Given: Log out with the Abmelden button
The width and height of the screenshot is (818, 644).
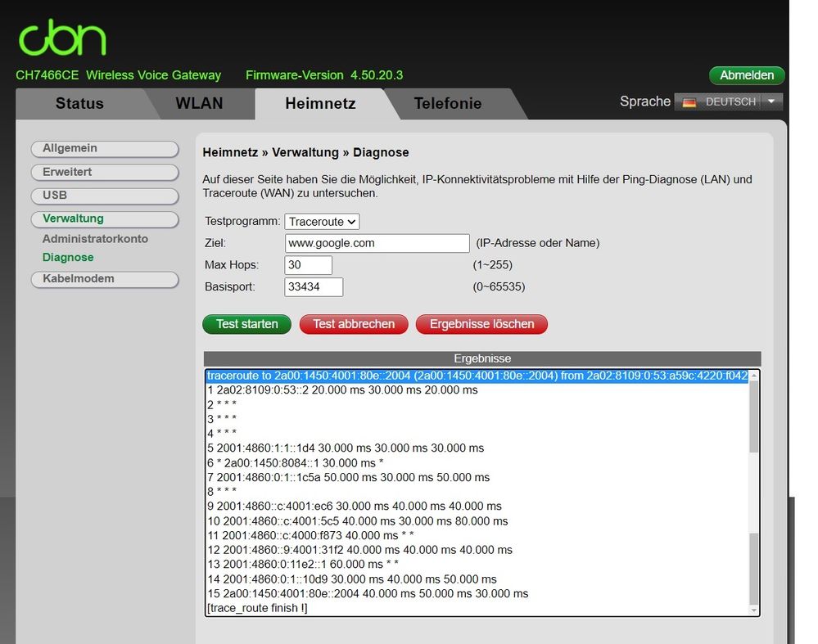Looking at the screenshot, I should [x=747, y=75].
